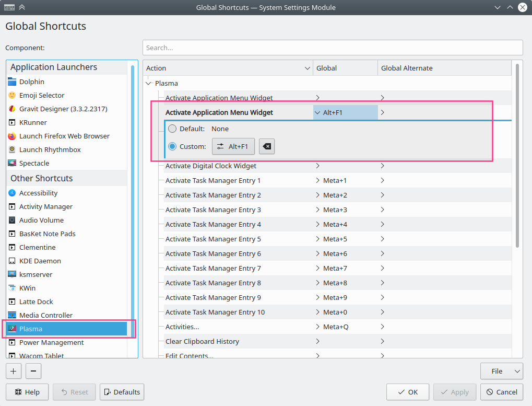
Task: Click inside the Search field
Action: pyautogui.click(x=332, y=48)
